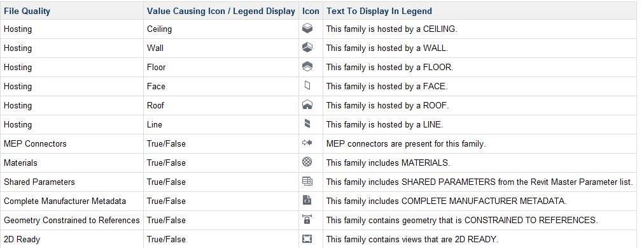Click the File Quality column header
644x248 pixels.
tap(27, 11)
